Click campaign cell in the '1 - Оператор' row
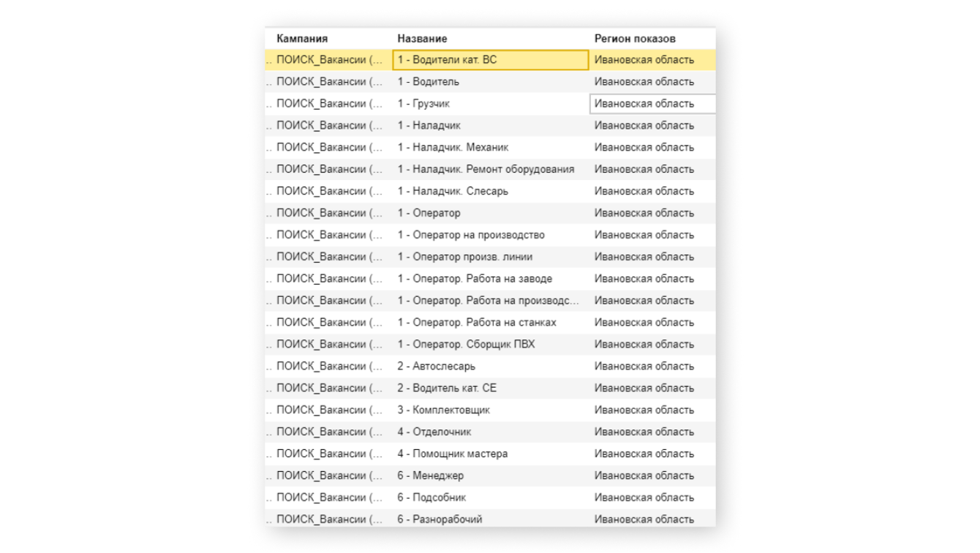The image size is (980, 553). (x=329, y=214)
